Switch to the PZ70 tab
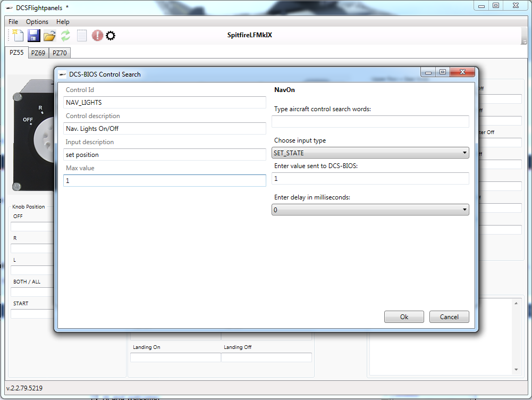Screen dimensions: 532x400 60,53
